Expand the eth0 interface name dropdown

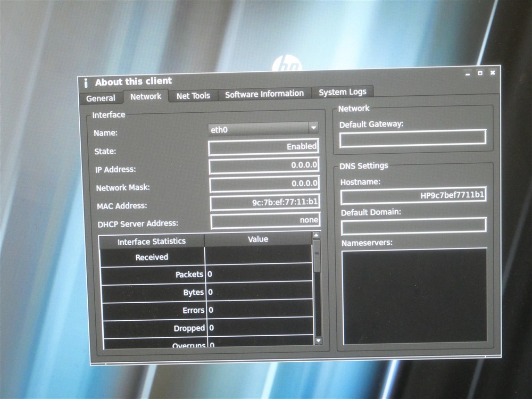pyautogui.click(x=263, y=129)
